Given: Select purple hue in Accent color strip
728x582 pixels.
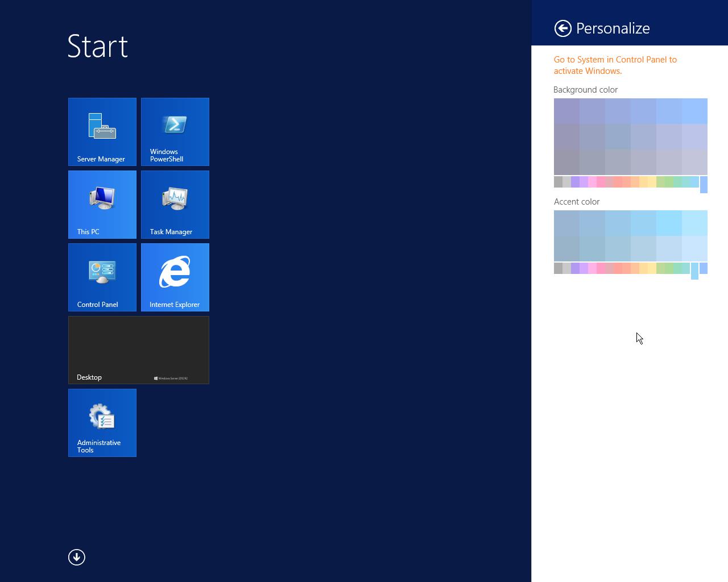Looking at the screenshot, I should click(x=575, y=268).
